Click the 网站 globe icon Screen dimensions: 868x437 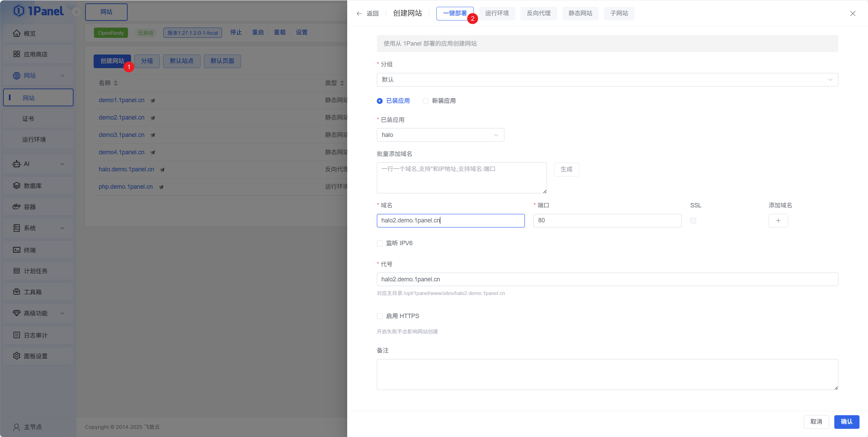tap(16, 76)
